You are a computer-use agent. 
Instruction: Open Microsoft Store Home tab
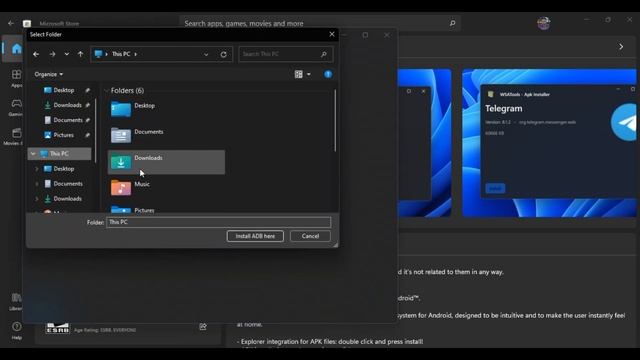(16, 49)
